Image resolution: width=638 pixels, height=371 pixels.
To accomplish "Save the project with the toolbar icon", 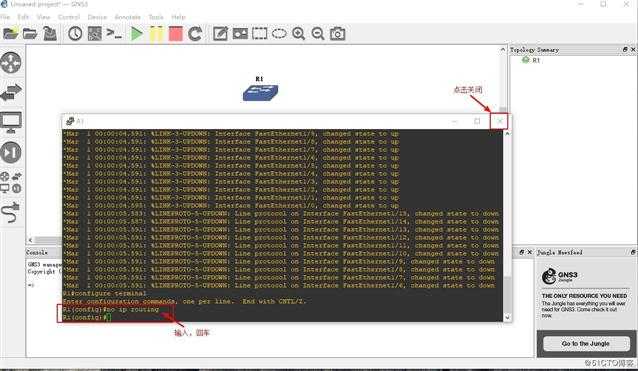I will [50, 33].
